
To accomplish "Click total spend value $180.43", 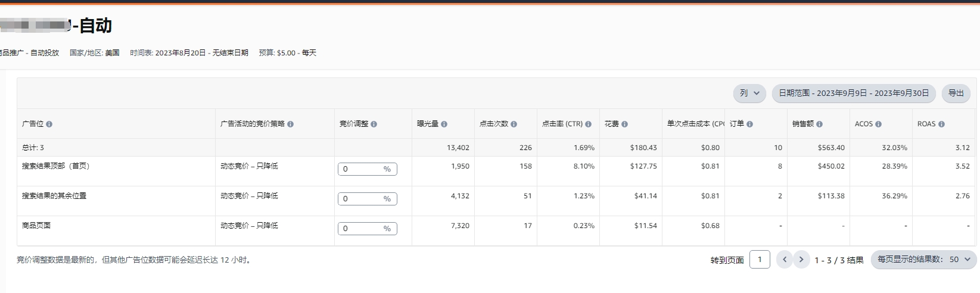I will coord(643,148).
